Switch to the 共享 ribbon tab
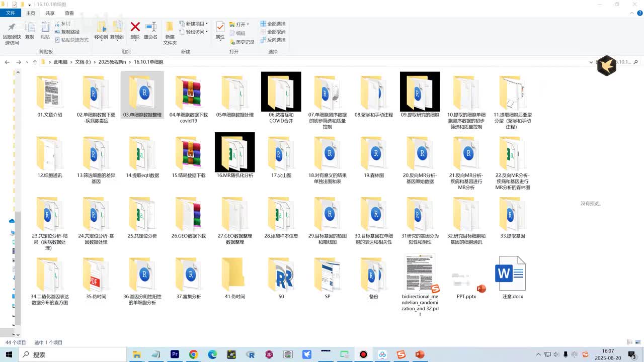The width and height of the screenshot is (644, 362). [50, 13]
